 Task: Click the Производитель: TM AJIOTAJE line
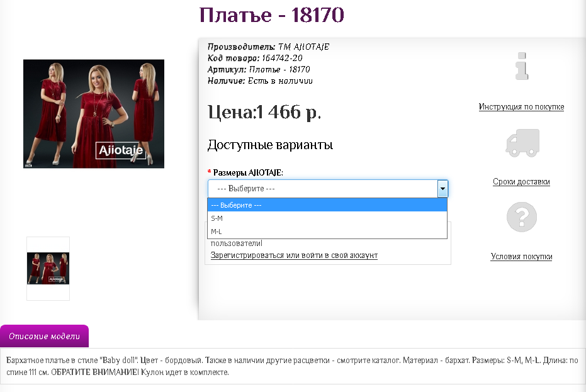coord(268,47)
